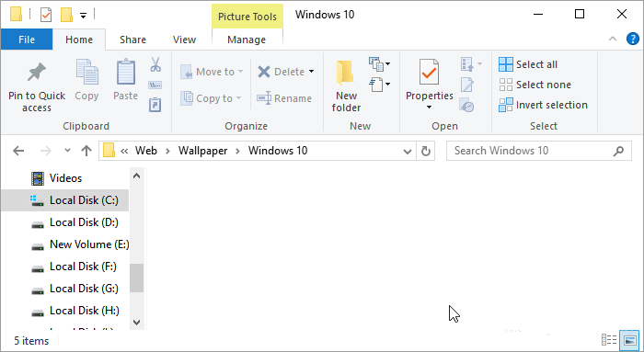Open the recent locations dropdown
Viewport: 644px width, 352px height.
(x=67, y=151)
